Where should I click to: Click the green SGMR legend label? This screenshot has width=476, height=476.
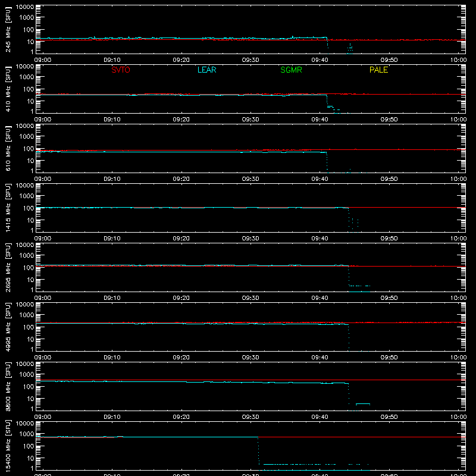point(291,70)
